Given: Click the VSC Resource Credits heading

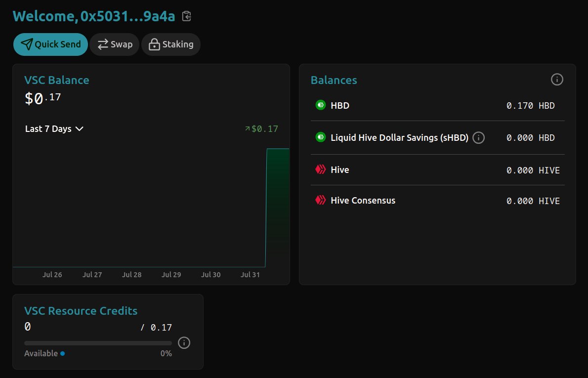Looking at the screenshot, I should 81,311.
